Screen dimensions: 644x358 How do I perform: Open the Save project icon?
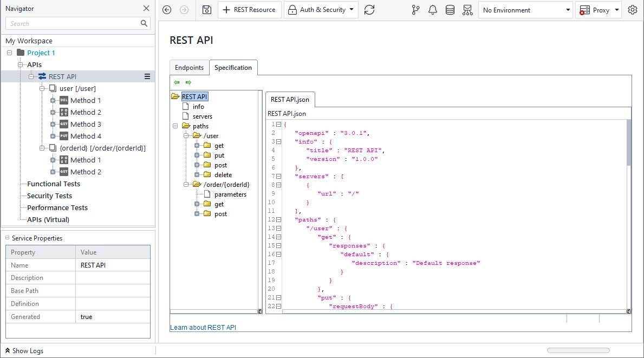(x=206, y=10)
